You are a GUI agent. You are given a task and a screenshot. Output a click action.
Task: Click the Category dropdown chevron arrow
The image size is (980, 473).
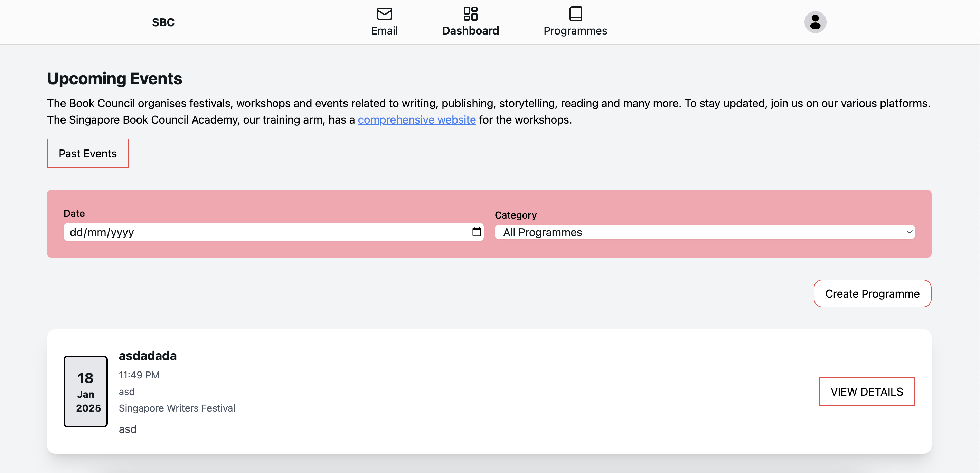909,232
